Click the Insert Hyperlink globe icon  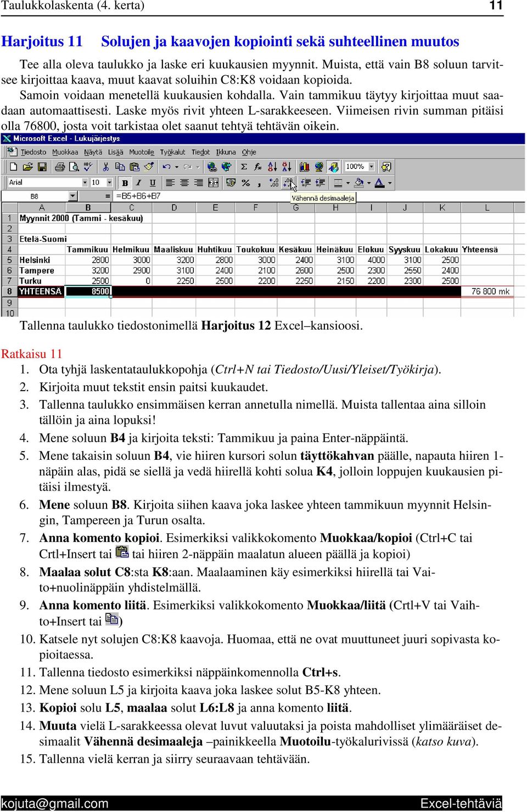click(x=212, y=167)
